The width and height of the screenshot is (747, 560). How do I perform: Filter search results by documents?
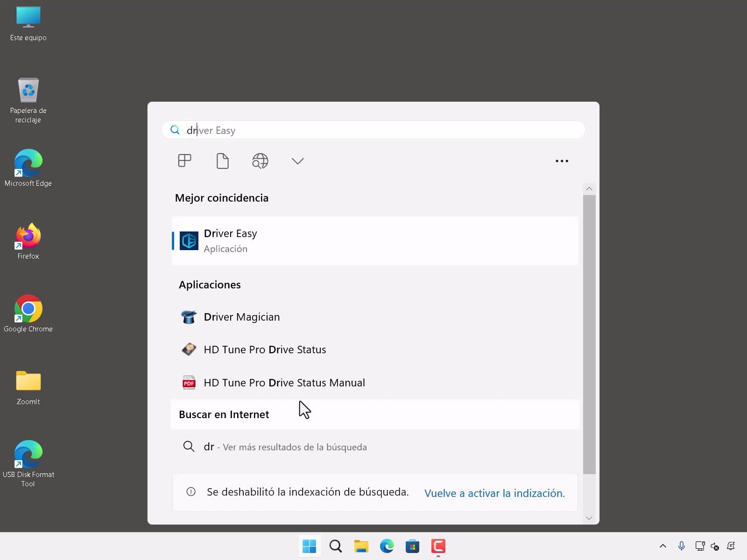pos(223,161)
